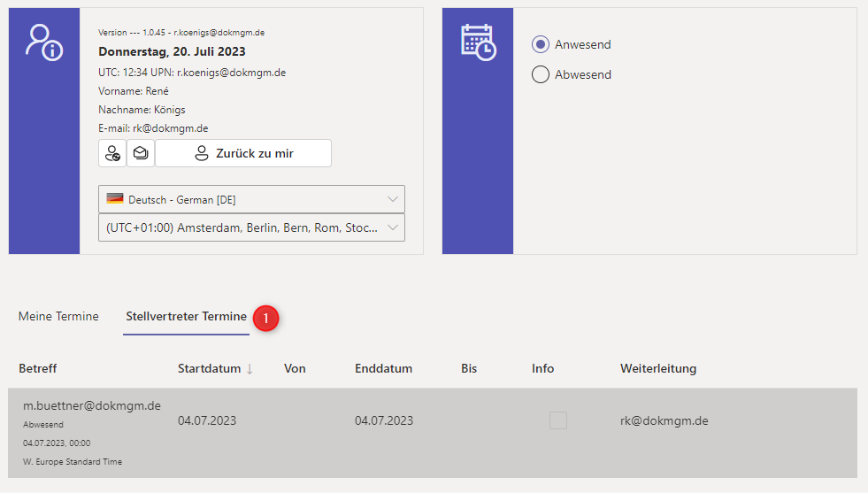Viewport: 868px width, 493px height.
Task: Select the Abwesend radio button
Action: click(541, 74)
